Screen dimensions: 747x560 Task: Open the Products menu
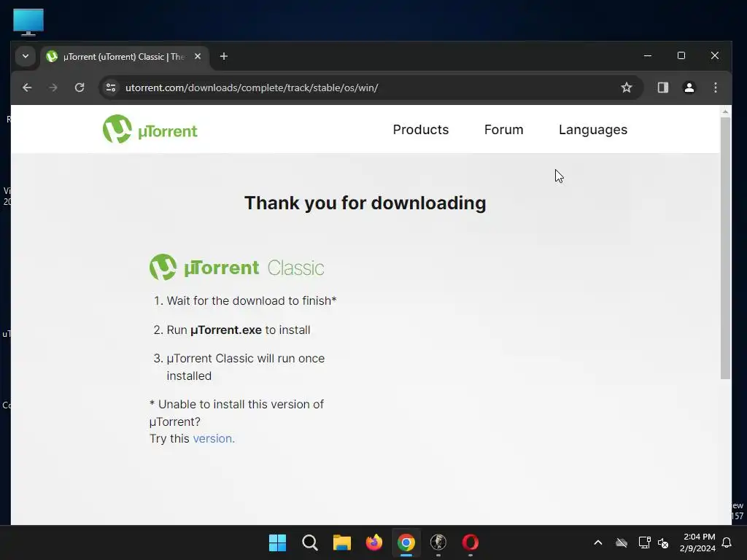coord(421,130)
